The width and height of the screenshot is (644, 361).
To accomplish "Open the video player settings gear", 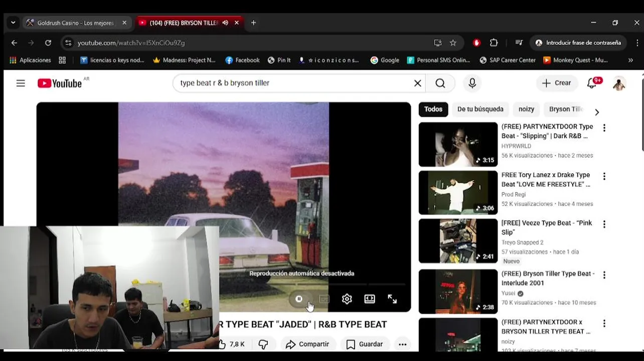I will 347,299.
